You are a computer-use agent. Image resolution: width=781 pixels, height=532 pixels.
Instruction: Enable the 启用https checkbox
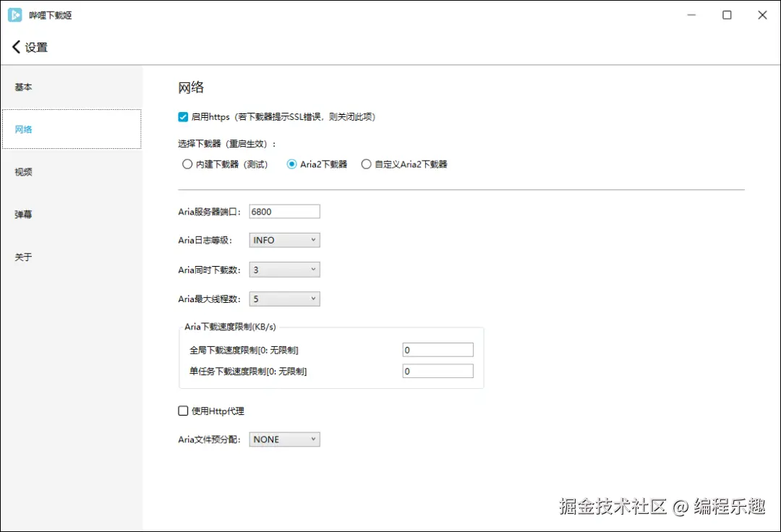[x=183, y=117]
